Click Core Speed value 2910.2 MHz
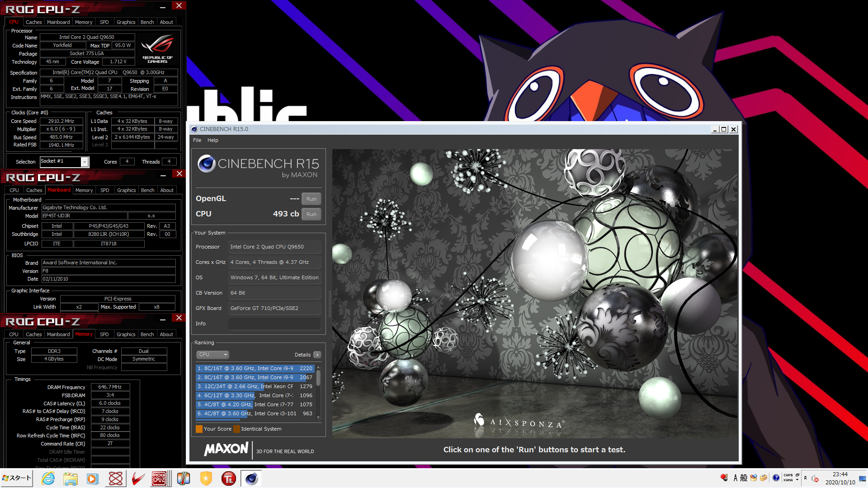Viewport: 868px width, 488px height. 61,121
